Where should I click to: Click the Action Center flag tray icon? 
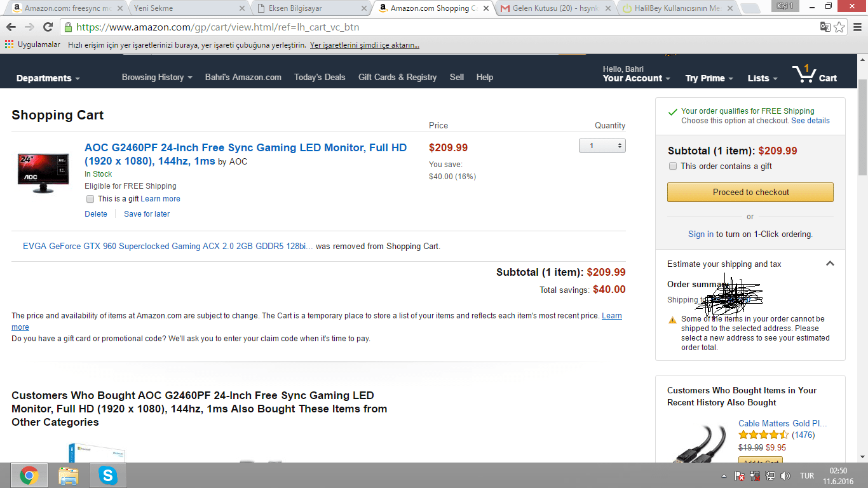(x=740, y=476)
